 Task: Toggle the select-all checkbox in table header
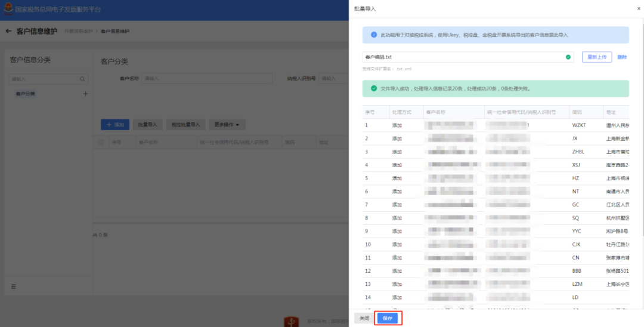click(x=101, y=143)
